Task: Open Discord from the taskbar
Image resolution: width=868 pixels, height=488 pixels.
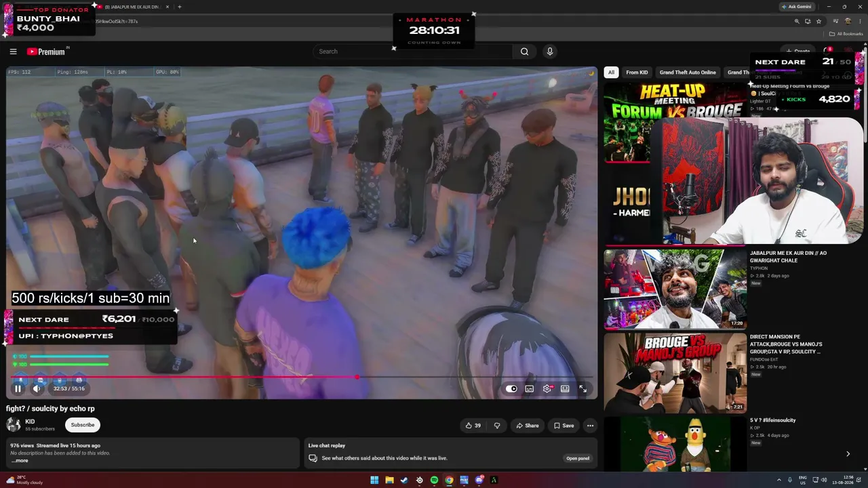Action: pos(479,481)
